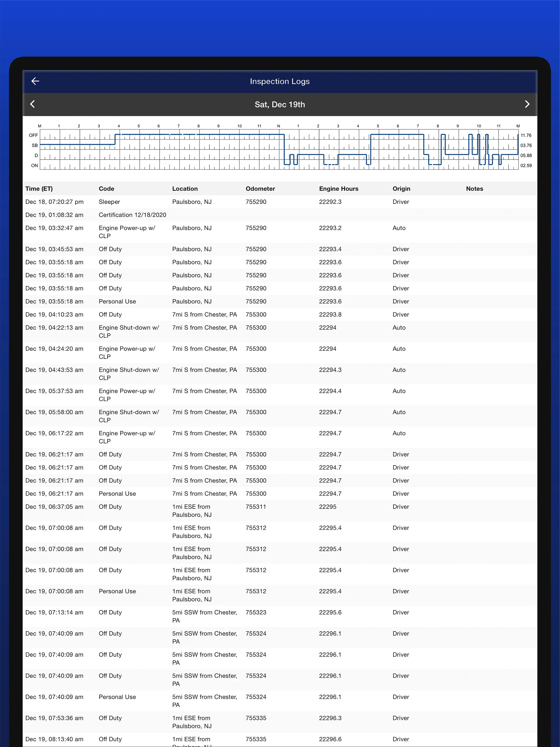This screenshot has height=747, width=560.
Task: Click the 02.59 on-duty hours total
Action: click(x=526, y=166)
